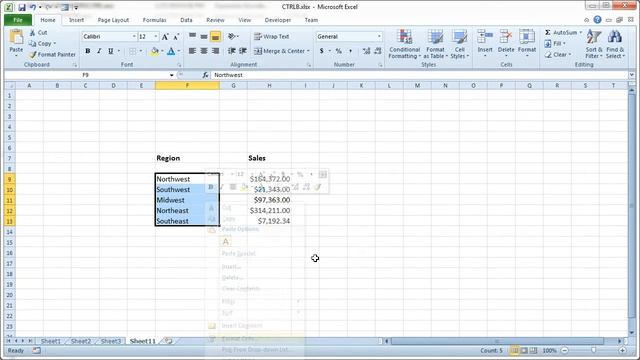Center text horizontally
This screenshot has width=640, height=360.
[x=204, y=51]
